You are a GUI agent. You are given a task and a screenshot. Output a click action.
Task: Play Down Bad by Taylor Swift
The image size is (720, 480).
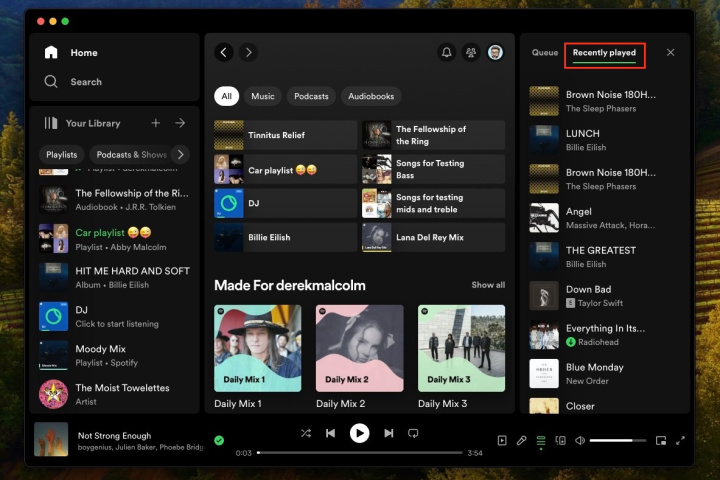coord(605,296)
